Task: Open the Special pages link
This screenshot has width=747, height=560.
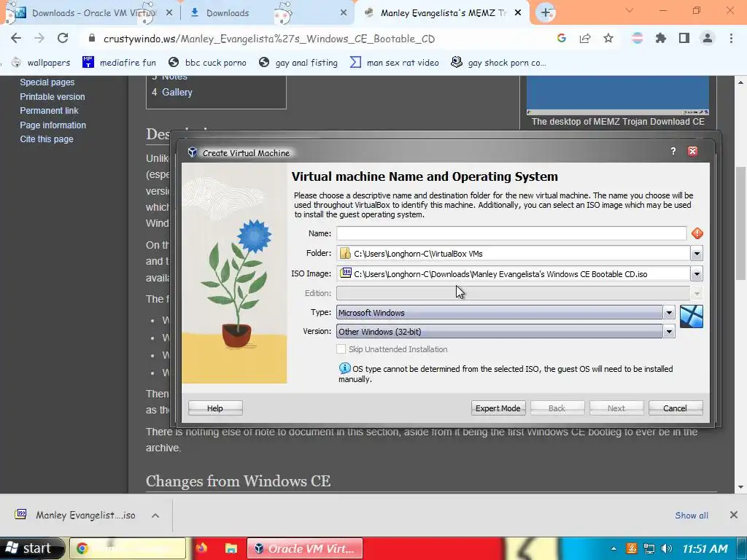Action: tap(47, 82)
